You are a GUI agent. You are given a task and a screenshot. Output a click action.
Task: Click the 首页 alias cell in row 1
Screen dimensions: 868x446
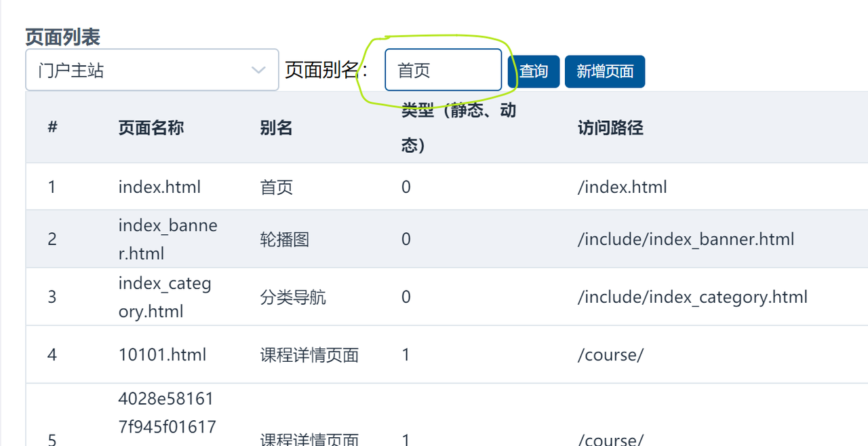click(x=277, y=187)
